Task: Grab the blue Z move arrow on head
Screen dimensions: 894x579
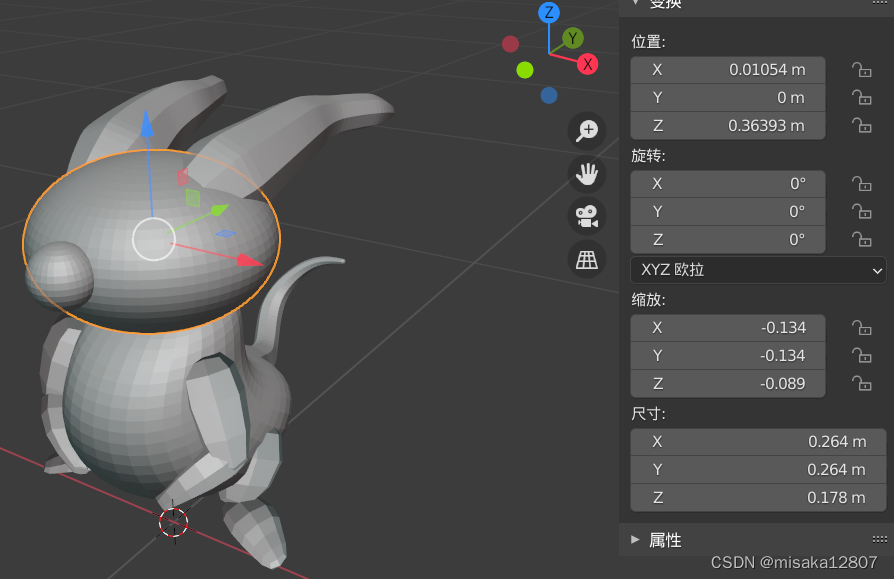Action: (147, 124)
